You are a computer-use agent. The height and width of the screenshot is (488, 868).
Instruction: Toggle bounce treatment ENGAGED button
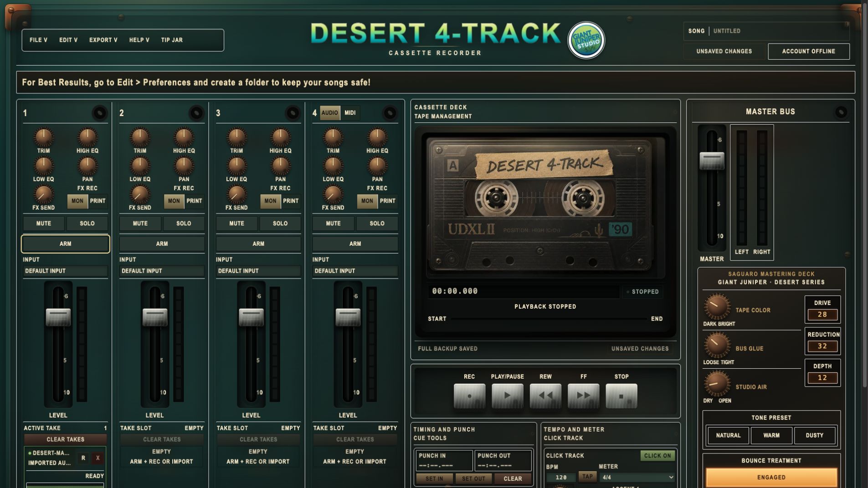[771, 478]
